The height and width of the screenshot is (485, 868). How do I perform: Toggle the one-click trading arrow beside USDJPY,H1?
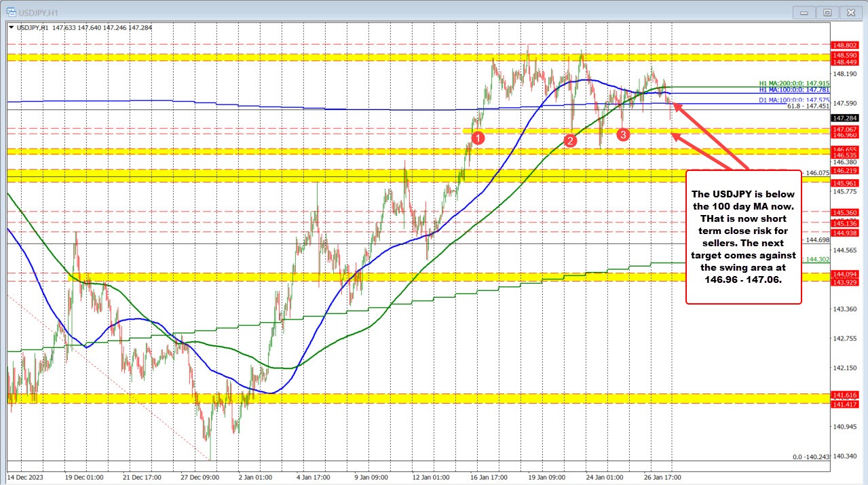point(10,28)
